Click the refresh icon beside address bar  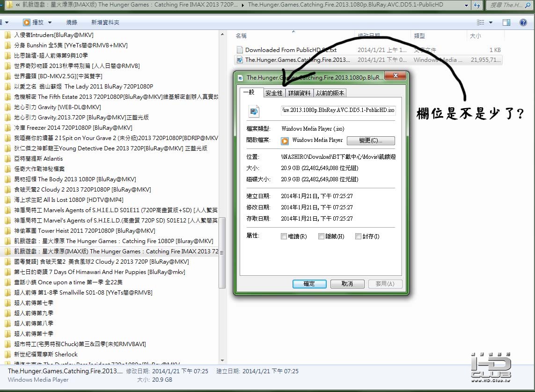pos(476,5)
